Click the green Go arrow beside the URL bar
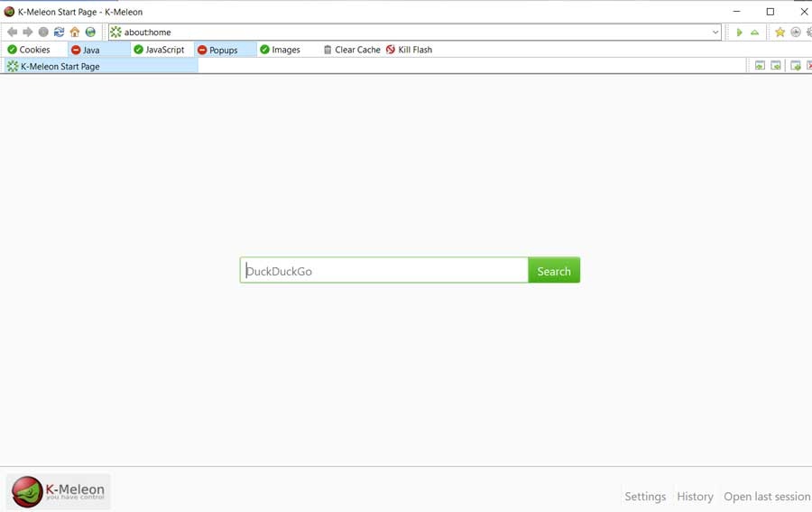812x512 pixels. [740, 33]
